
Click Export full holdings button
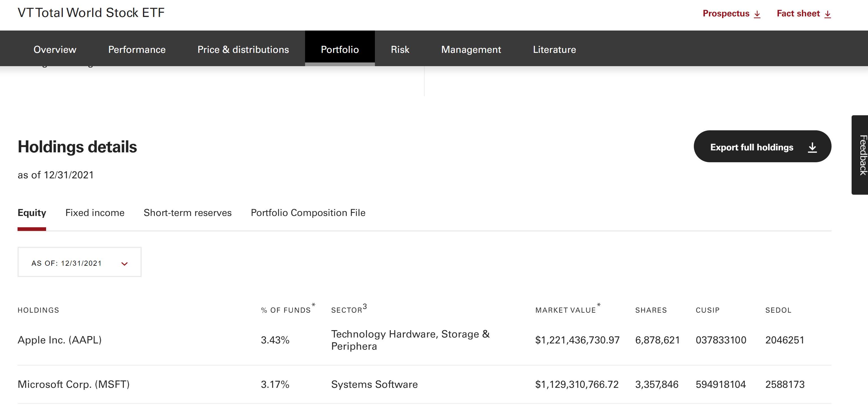[x=762, y=146]
